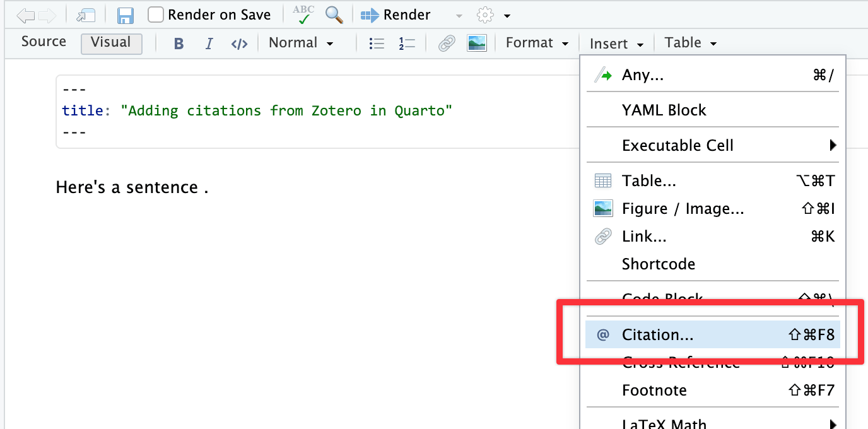
Task: Toggle bold text formatting
Action: [x=179, y=44]
